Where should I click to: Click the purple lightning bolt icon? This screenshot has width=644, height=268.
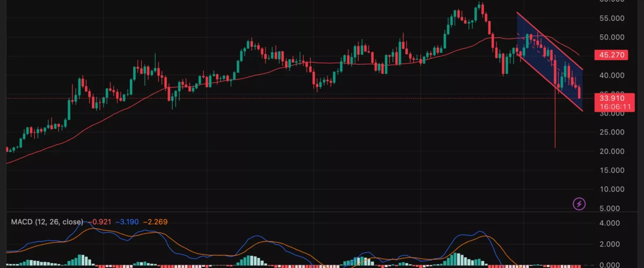[x=579, y=204]
